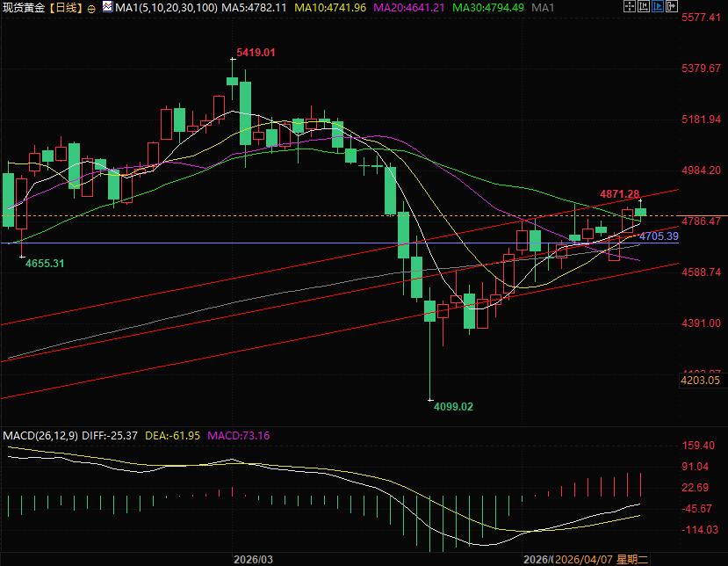The width and height of the screenshot is (728, 566).
Task: Click the 4588.74 price axis label
Action: 701,272
